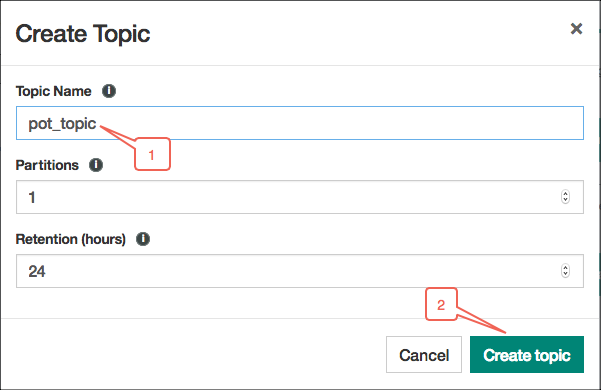Click the Retention (hours) label

[71, 239]
